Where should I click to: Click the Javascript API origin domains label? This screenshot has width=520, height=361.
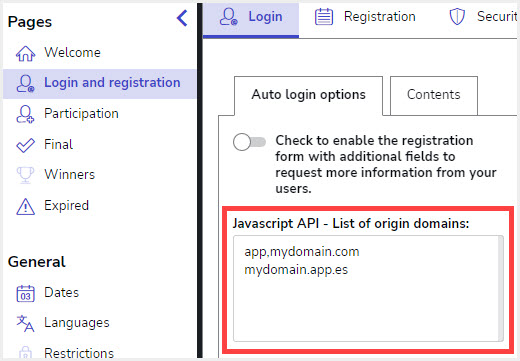pos(351,223)
